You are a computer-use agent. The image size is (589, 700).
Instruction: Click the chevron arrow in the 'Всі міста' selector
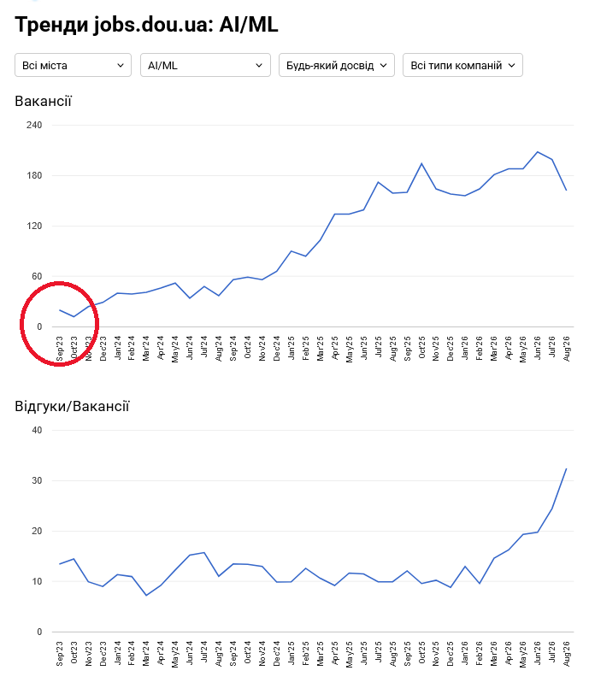point(121,65)
